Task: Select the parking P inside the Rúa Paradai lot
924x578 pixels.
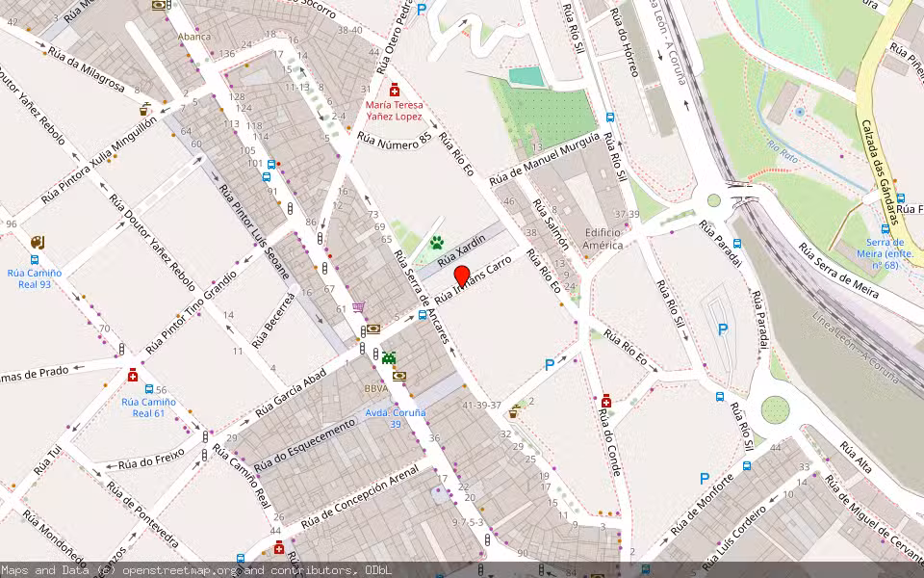Action: [x=723, y=329]
